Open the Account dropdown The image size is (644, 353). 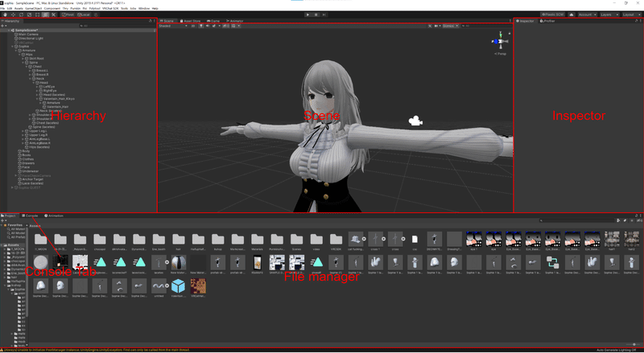tap(587, 14)
